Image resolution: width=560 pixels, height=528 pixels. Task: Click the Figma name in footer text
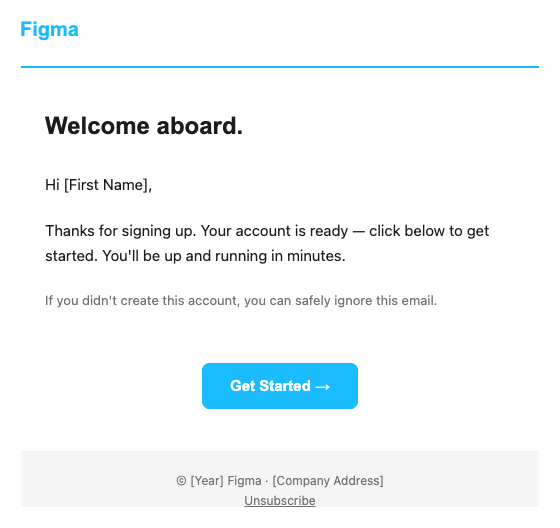pyautogui.click(x=244, y=481)
